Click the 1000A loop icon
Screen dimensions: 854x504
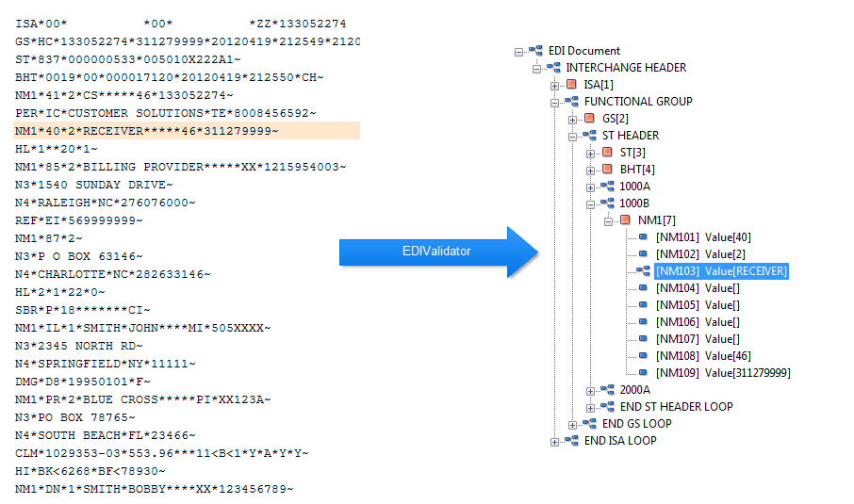tap(607, 187)
